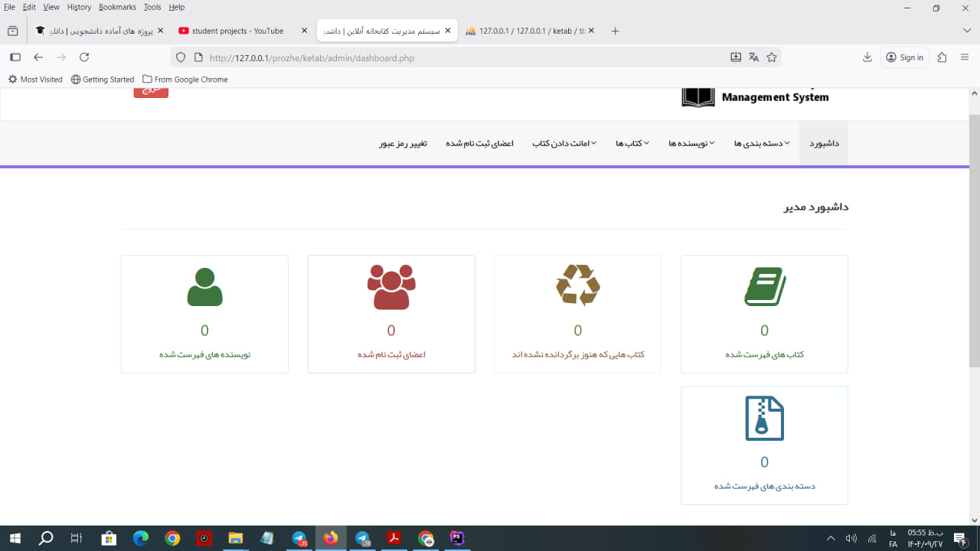The height and width of the screenshot is (551, 980).
Task: Reload the page with the refresh icon
Action: click(x=84, y=57)
